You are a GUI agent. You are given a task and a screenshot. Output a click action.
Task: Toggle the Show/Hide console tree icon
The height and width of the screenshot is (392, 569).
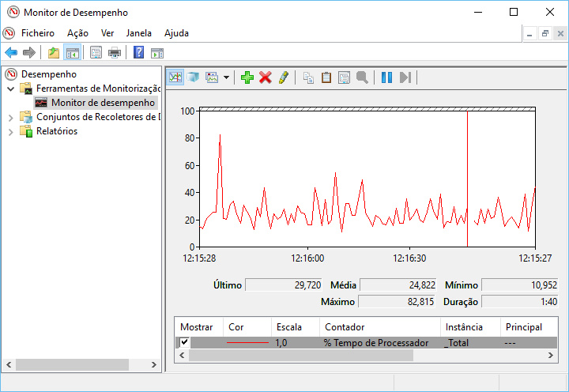point(72,53)
